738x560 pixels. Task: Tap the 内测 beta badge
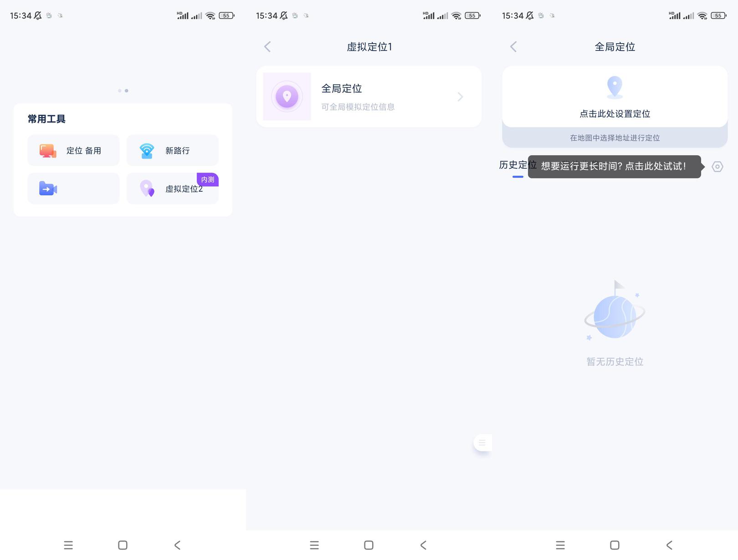tap(208, 179)
